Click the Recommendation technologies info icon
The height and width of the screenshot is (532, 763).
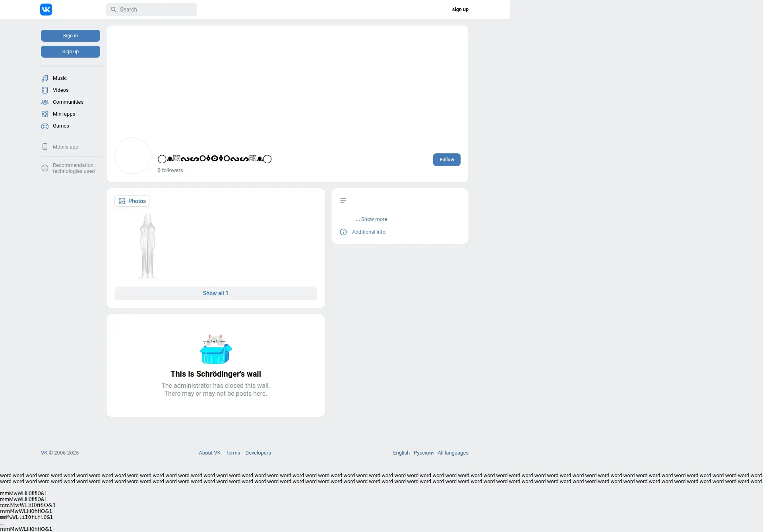click(45, 168)
